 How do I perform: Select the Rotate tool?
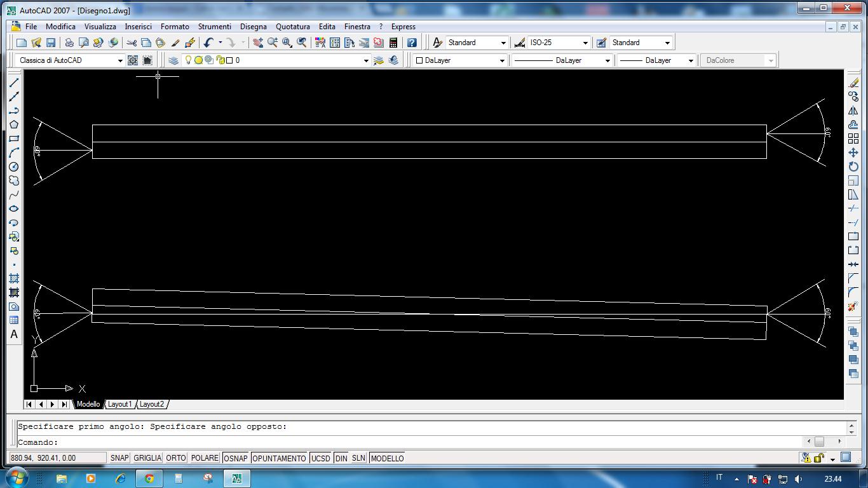click(x=853, y=166)
